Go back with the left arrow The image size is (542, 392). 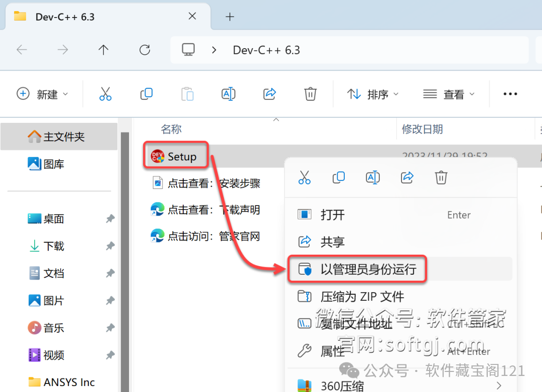tap(22, 50)
